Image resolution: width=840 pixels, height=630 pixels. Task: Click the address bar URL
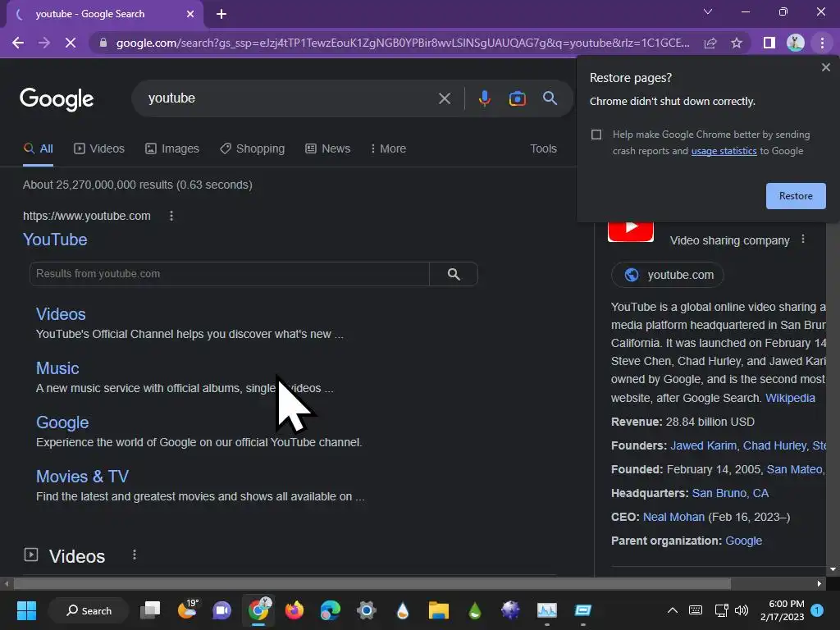pos(403,43)
